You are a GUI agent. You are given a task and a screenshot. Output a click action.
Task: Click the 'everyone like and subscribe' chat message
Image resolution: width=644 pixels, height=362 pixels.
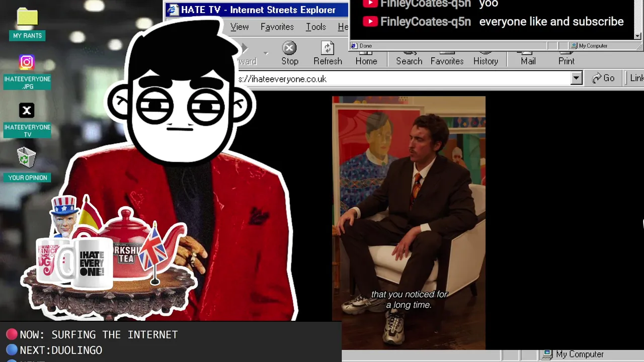pyautogui.click(x=551, y=22)
